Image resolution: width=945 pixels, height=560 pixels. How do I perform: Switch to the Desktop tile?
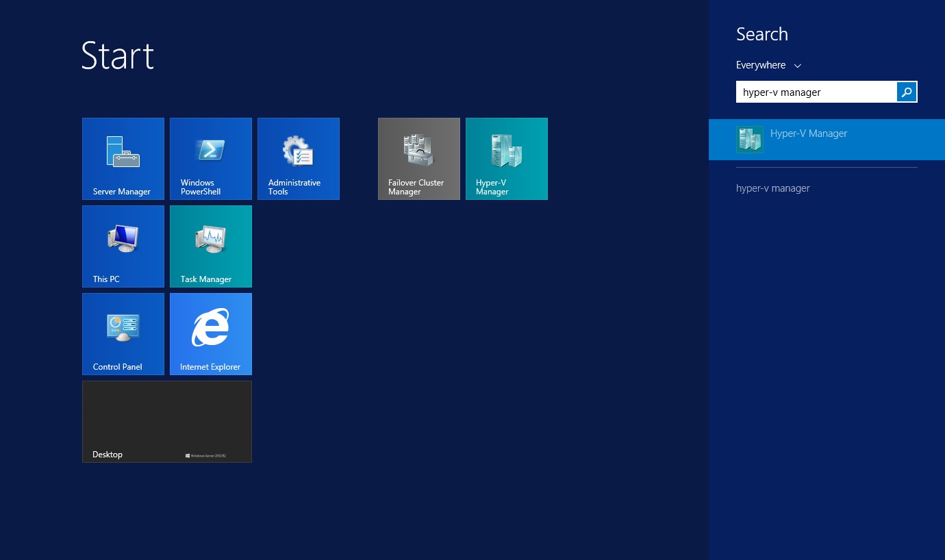[x=167, y=421]
